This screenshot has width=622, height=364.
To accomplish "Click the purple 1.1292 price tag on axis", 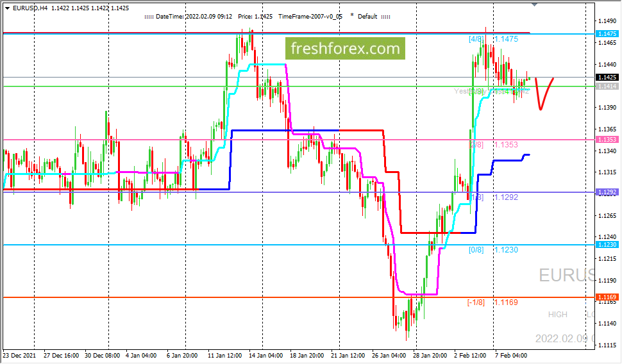I will tap(607, 192).
